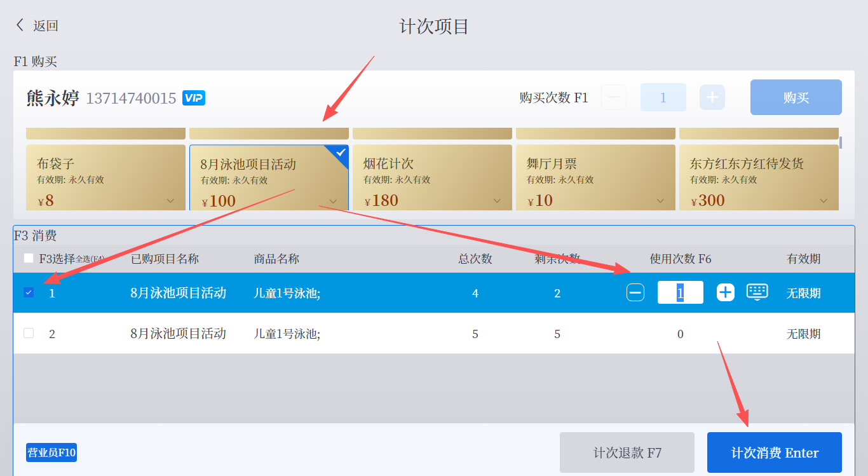Select the 舞厅月票 project card
The height and width of the screenshot is (476, 868).
595,177
